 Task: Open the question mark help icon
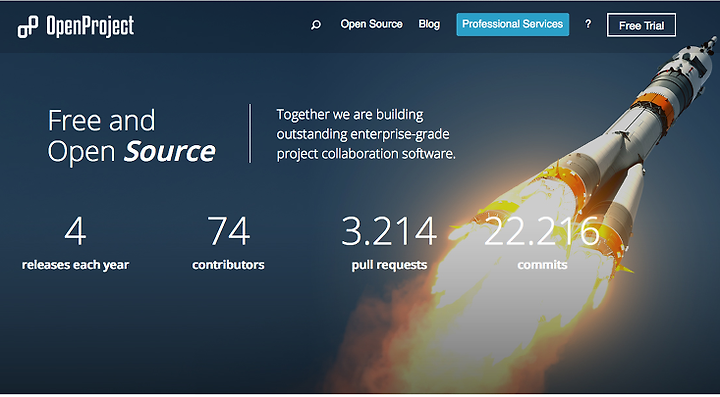(x=588, y=24)
